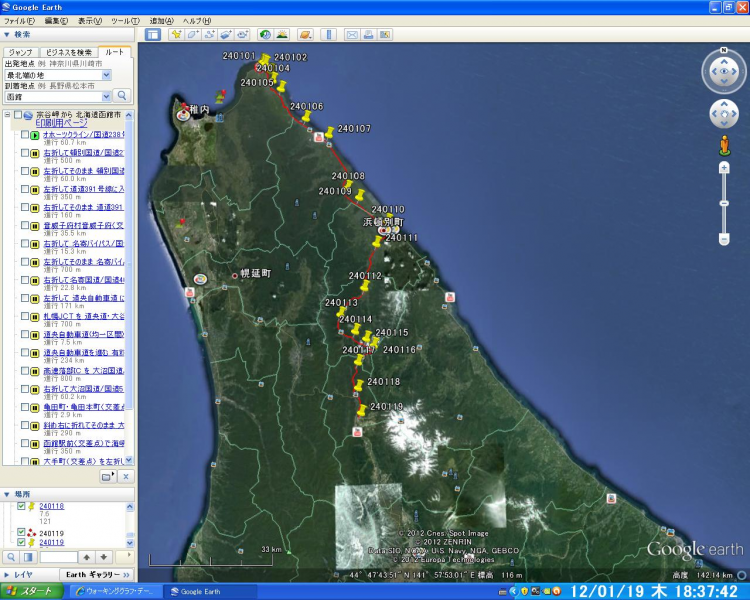The width and height of the screenshot is (750, 600).
Task: Open the 編集(E) menu
Action: pos(56,21)
